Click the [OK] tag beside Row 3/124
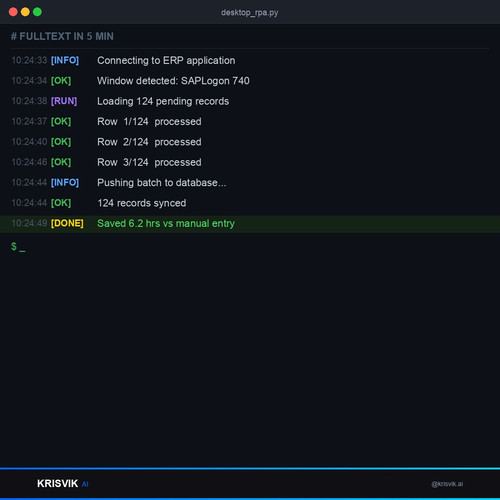500x500 pixels. pos(61,162)
